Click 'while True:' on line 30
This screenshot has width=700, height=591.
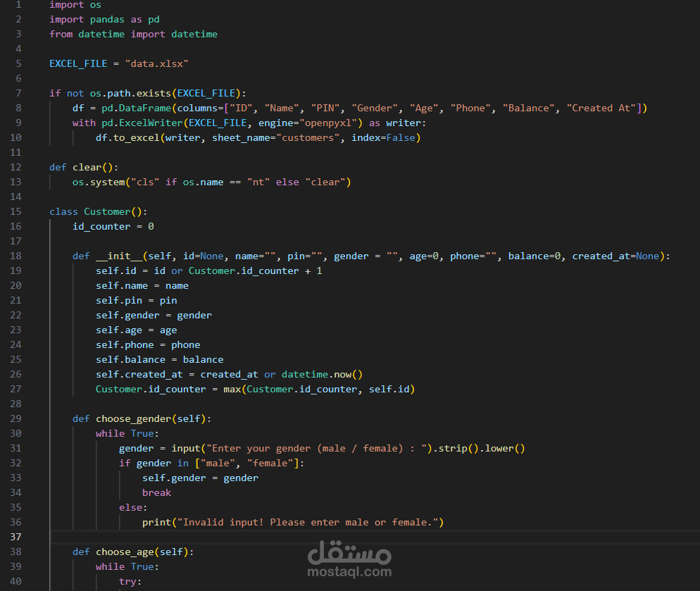(x=127, y=433)
